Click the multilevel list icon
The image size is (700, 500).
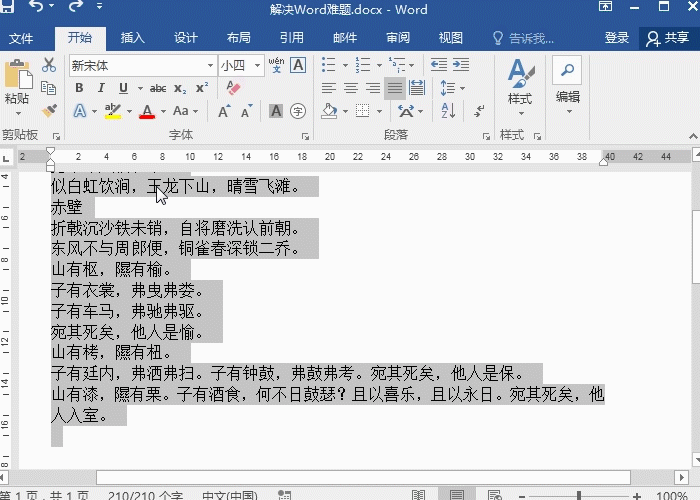(x=397, y=65)
